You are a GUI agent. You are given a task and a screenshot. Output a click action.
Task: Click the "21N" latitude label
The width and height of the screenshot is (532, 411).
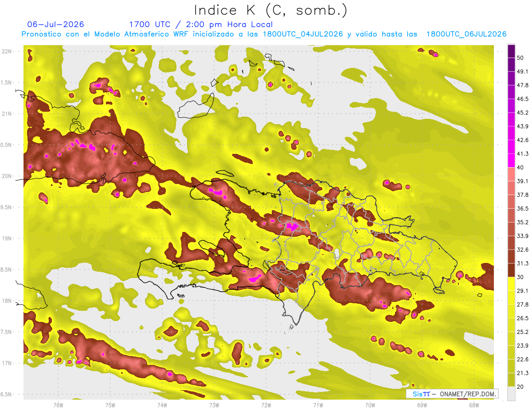click(8, 114)
